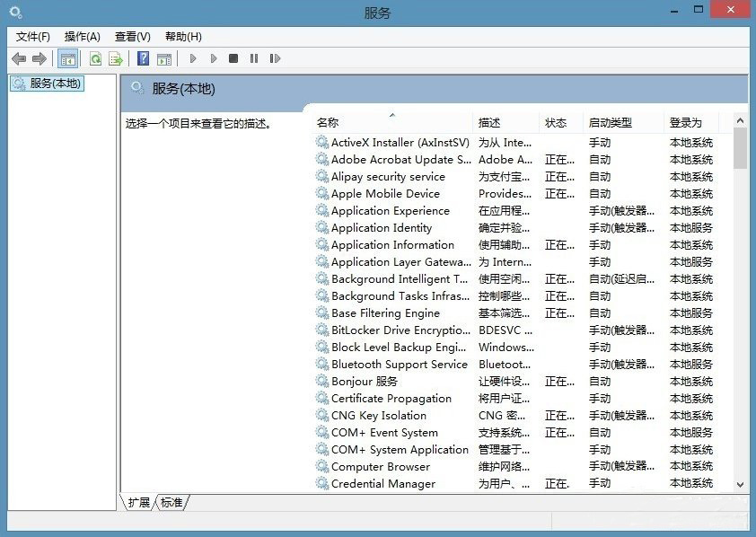Toggle the Show/Hide Console Tree icon

pyautogui.click(x=67, y=58)
